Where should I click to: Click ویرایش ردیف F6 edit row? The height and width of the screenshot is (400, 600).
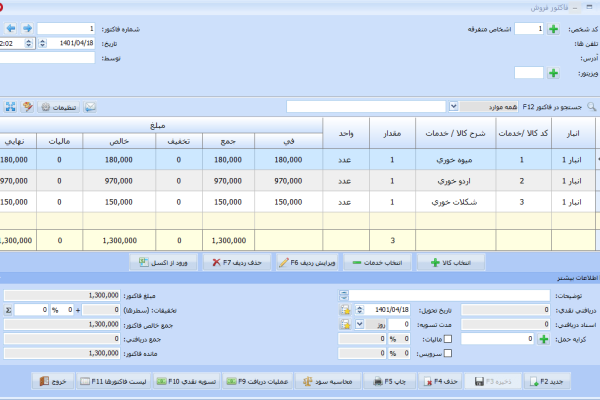(307, 263)
